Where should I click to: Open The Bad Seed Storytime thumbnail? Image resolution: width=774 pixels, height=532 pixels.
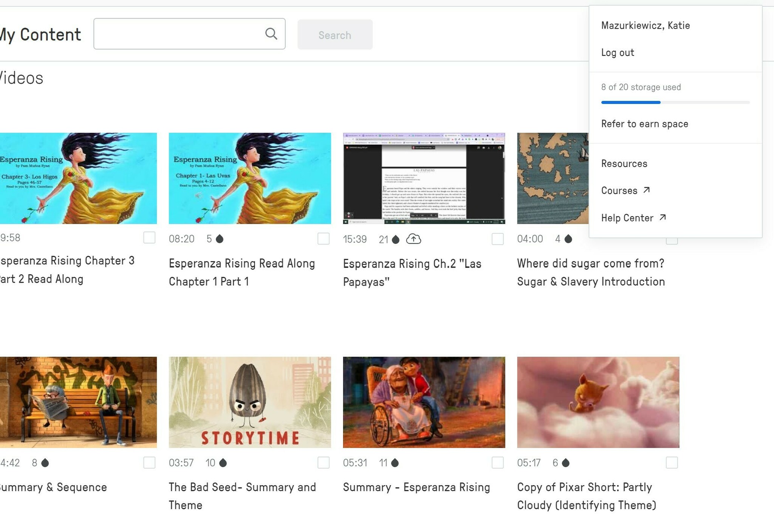point(250,402)
